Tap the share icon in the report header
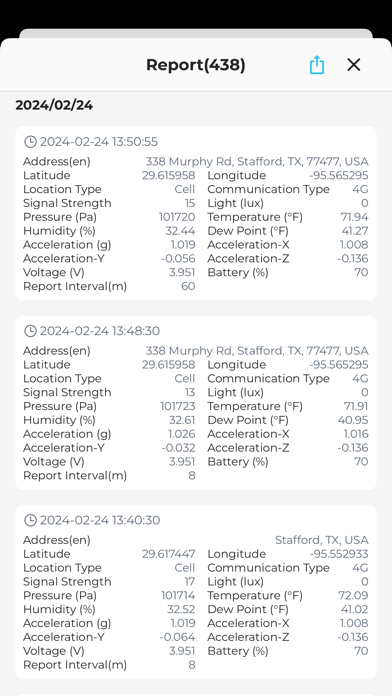 [x=317, y=65]
